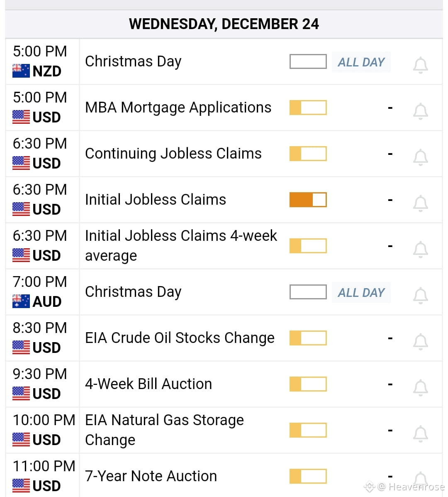The height and width of the screenshot is (497, 448).
Task: Tap bell icon for Continuing Jobless Claims
Action: (421, 157)
